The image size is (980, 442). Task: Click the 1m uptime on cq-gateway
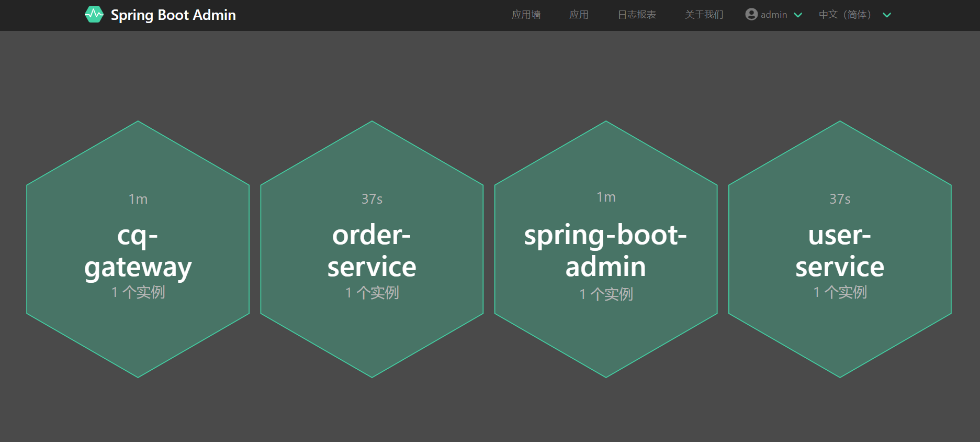138,199
